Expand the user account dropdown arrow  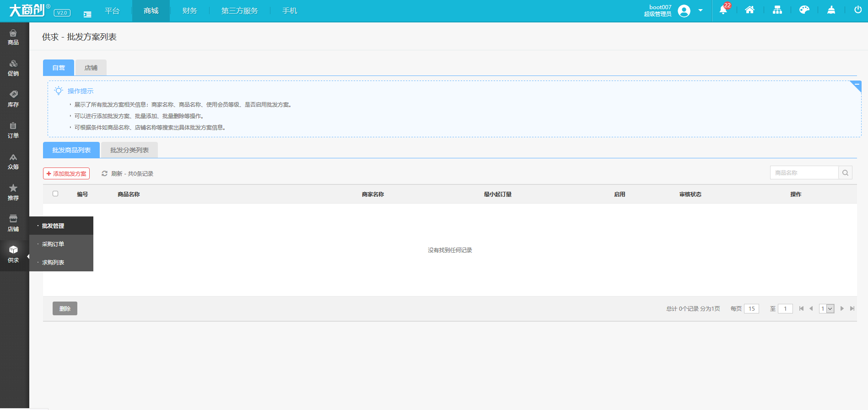click(700, 10)
